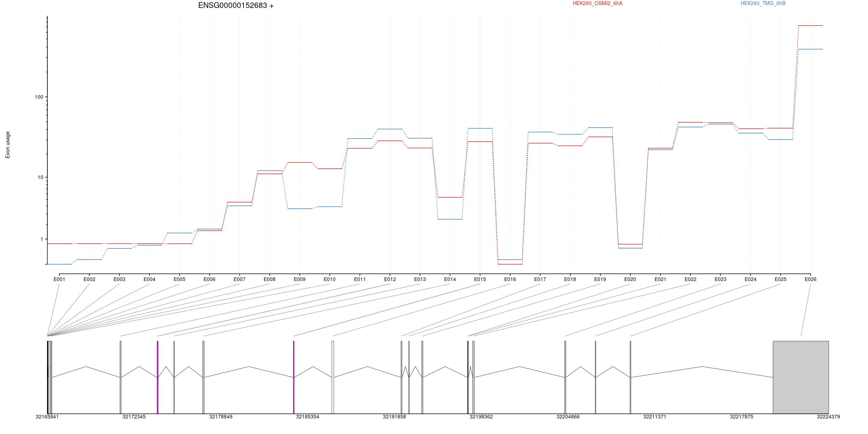868x434 pixels.
Task: Click exon label E005
Action: (x=179, y=279)
